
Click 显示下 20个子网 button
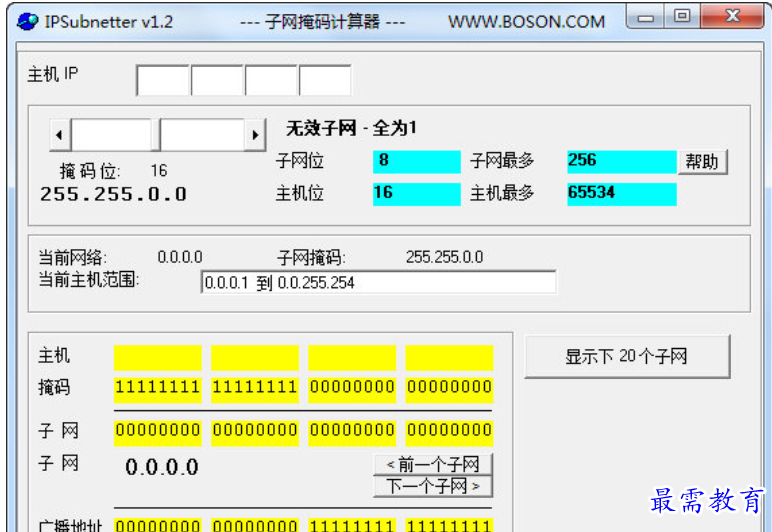pos(627,356)
